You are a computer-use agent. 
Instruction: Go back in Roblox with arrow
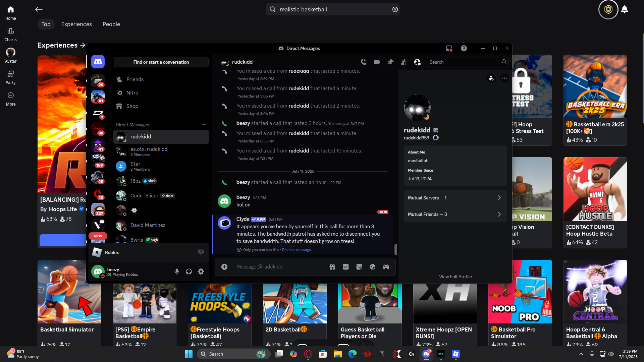pyautogui.click(x=39, y=9)
